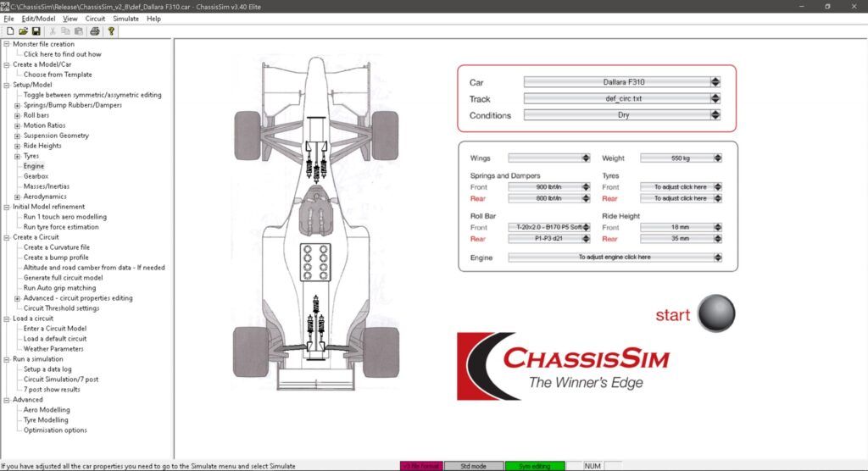
Task: Click the Print toolbar icon
Action: click(95, 31)
